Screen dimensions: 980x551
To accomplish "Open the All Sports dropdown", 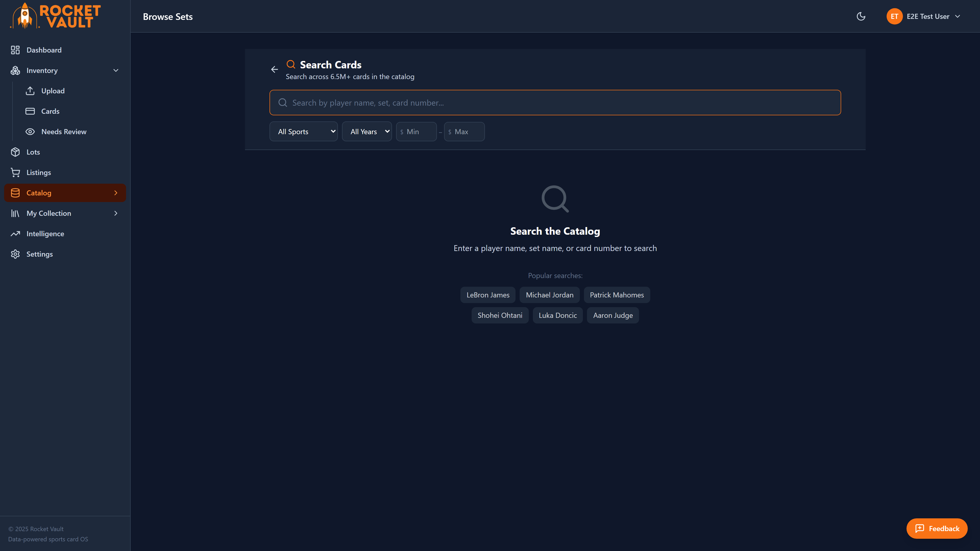I will click(303, 131).
